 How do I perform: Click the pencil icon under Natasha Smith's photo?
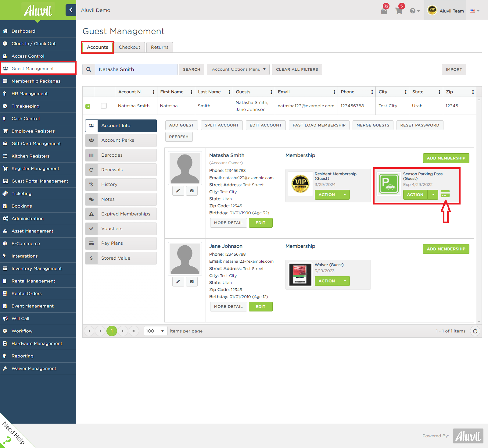click(x=178, y=191)
